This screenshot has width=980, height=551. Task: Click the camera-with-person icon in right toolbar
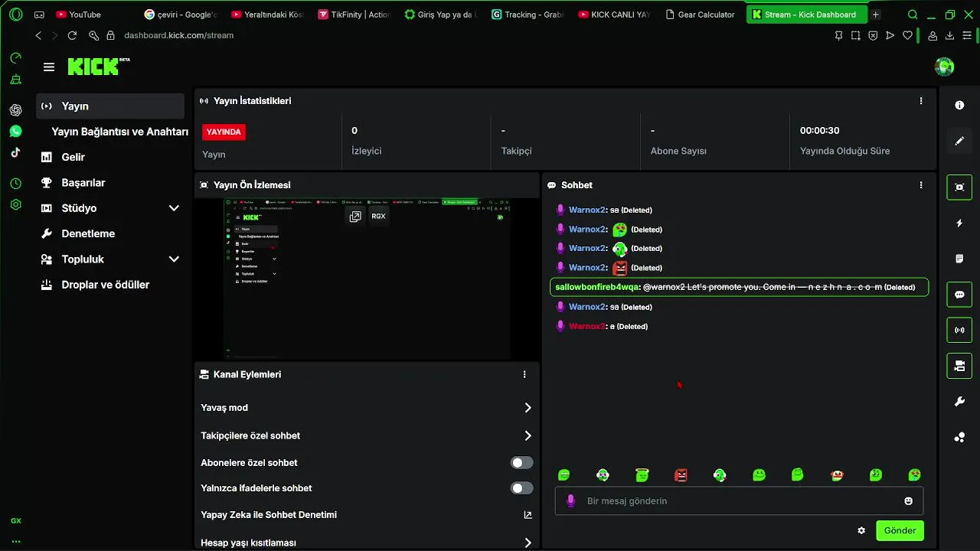959,366
